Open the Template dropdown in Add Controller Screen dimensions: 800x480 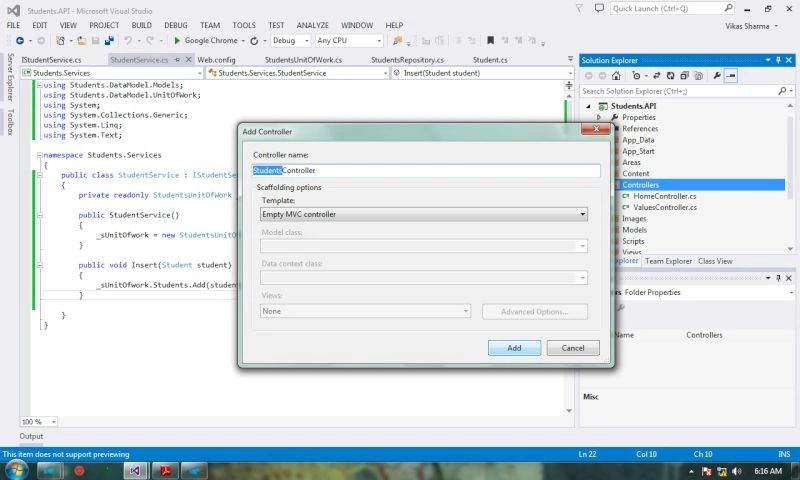tap(582, 214)
